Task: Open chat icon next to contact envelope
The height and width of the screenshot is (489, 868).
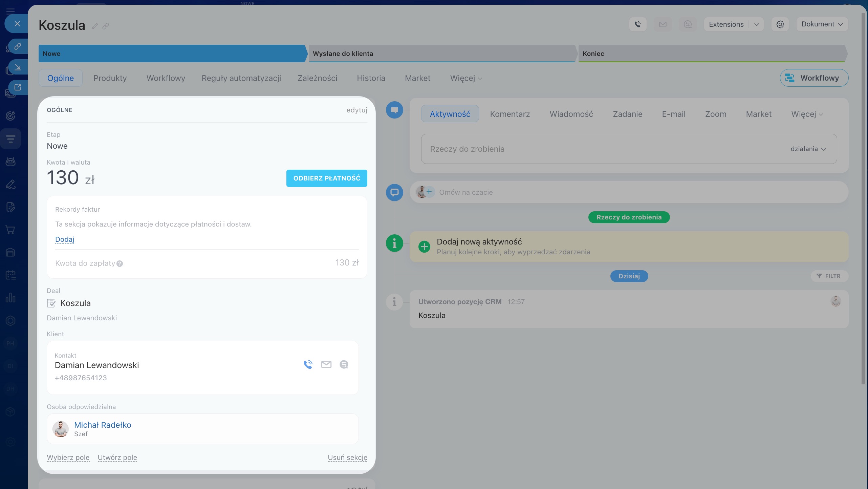Action: tap(344, 364)
